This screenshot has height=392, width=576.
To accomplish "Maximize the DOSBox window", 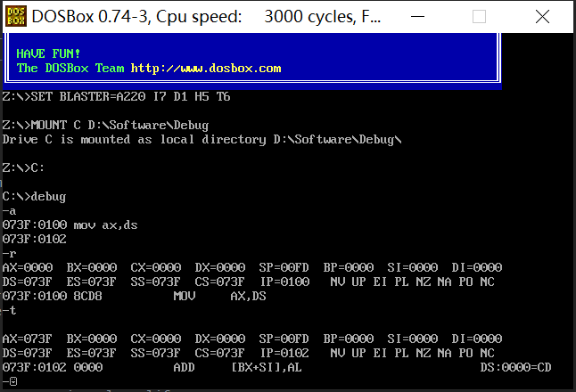I will (x=480, y=16).
